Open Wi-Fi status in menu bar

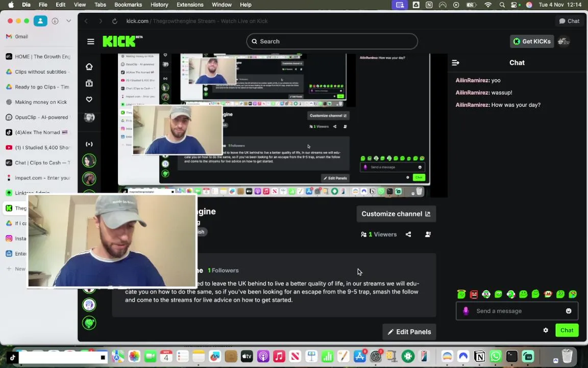click(488, 5)
